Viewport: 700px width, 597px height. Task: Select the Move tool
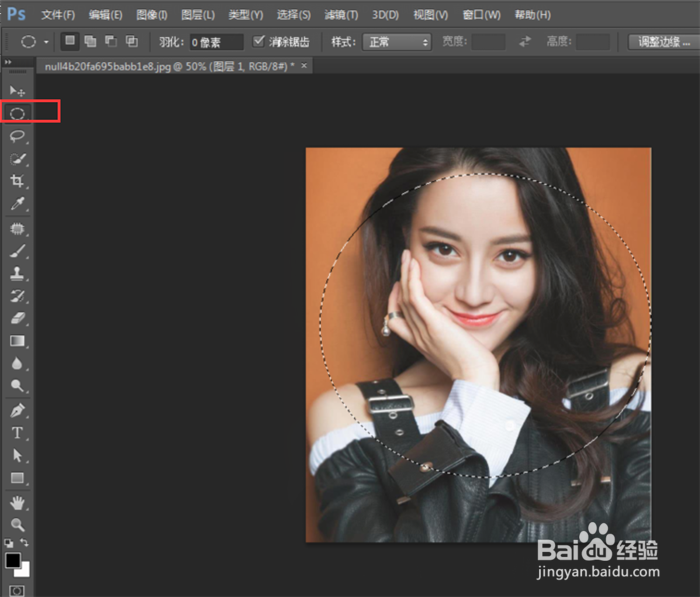click(17, 91)
